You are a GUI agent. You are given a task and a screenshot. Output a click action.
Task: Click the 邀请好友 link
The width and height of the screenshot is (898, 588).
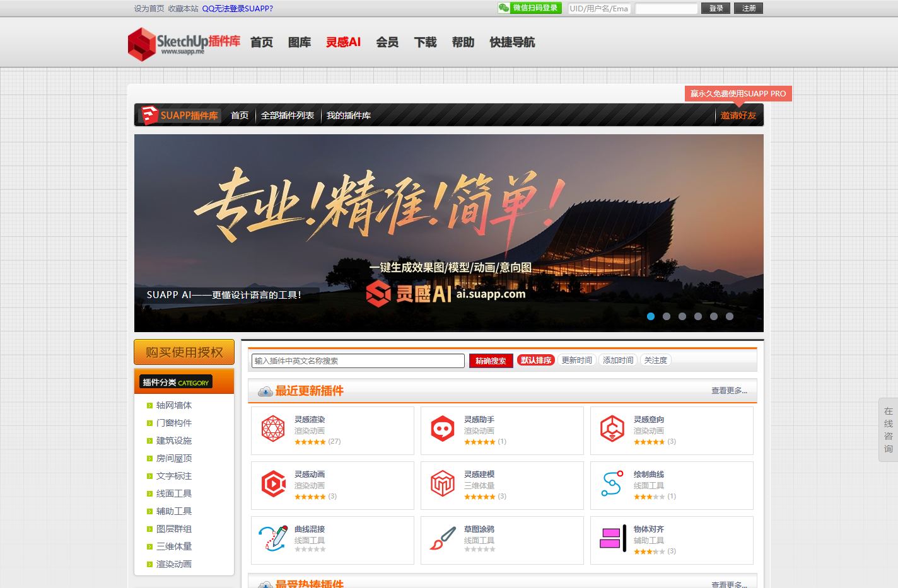(x=738, y=115)
